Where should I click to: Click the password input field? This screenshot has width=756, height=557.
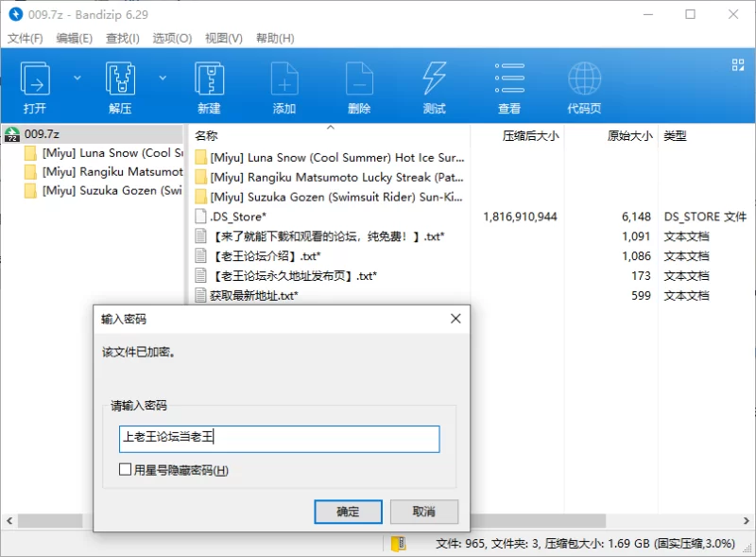279,439
